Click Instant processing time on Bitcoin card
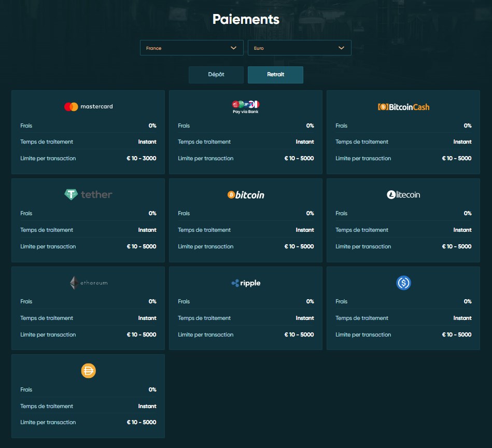Image resolution: width=492 pixels, height=448 pixels. point(305,230)
